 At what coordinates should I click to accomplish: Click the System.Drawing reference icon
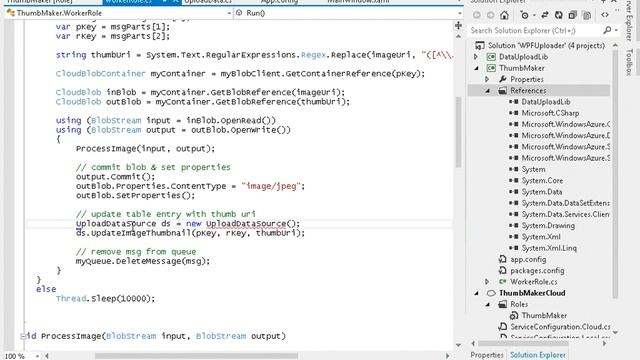point(513,225)
